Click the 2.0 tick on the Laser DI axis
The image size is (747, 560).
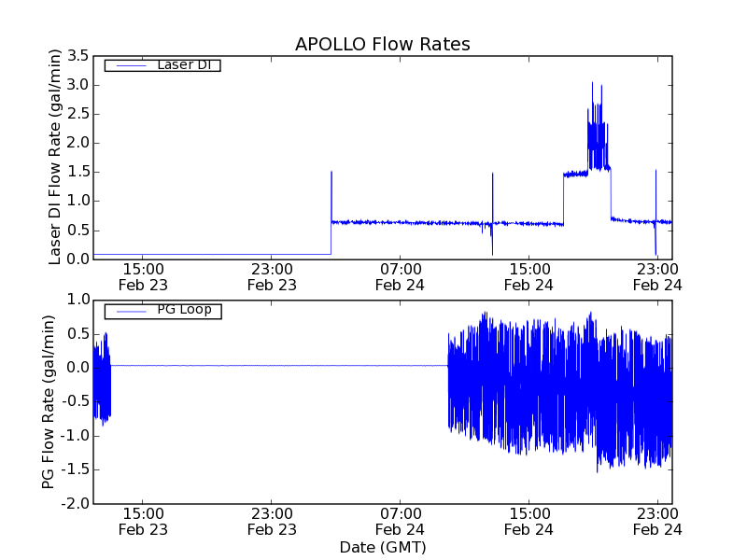tap(78, 143)
